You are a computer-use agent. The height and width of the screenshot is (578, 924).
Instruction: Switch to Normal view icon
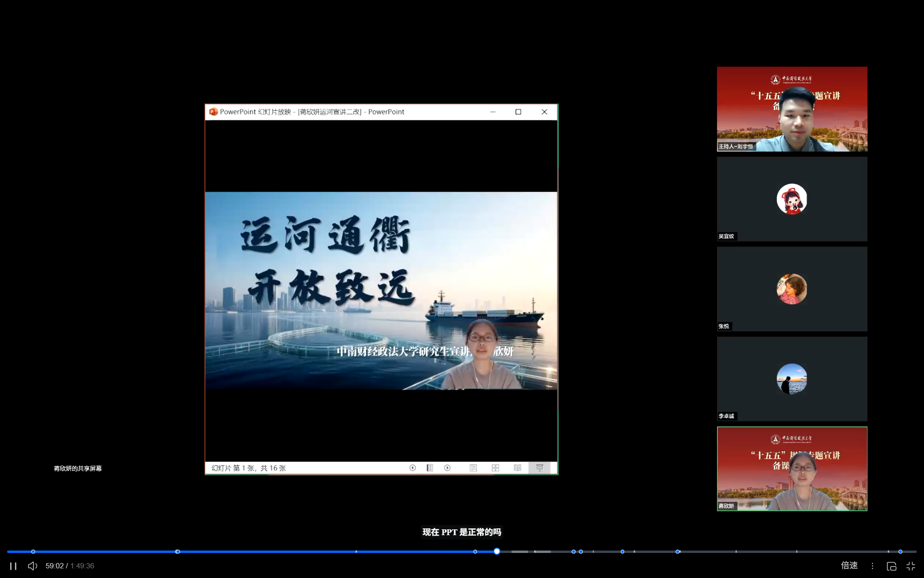[x=474, y=468]
